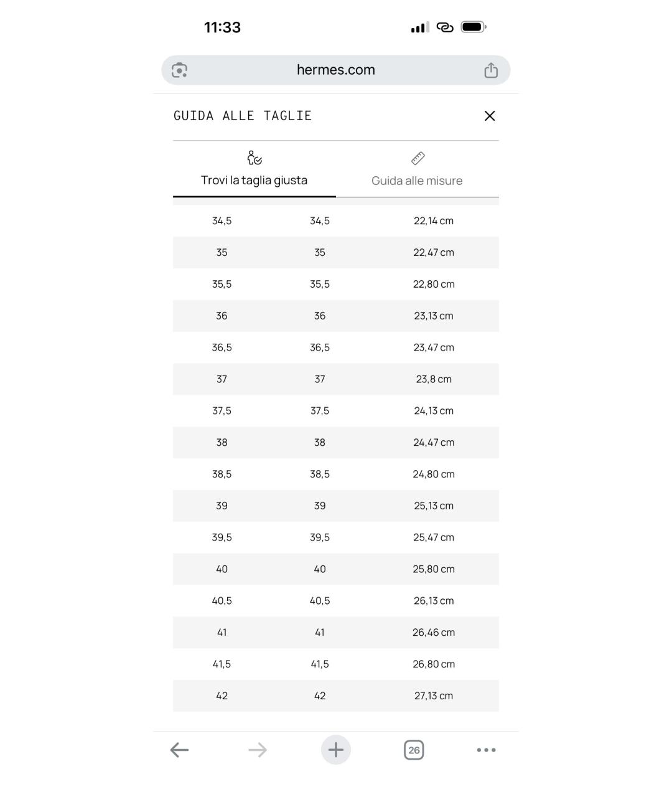This screenshot has height=797, width=672.
Task: Open the three-dots browser menu
Action: pyautogui.click(x=486, y=750)
